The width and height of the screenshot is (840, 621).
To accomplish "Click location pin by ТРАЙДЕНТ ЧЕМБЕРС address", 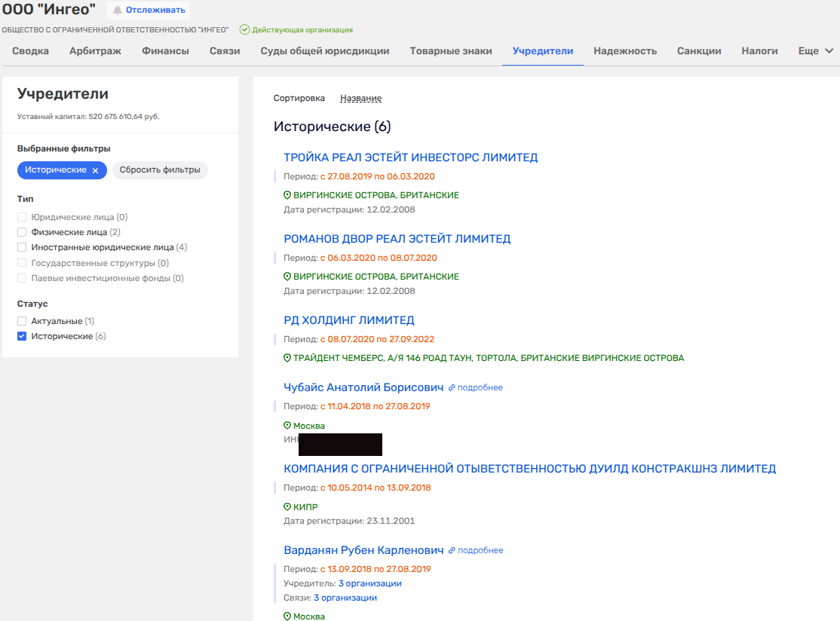I will click(x=287, y=358).
